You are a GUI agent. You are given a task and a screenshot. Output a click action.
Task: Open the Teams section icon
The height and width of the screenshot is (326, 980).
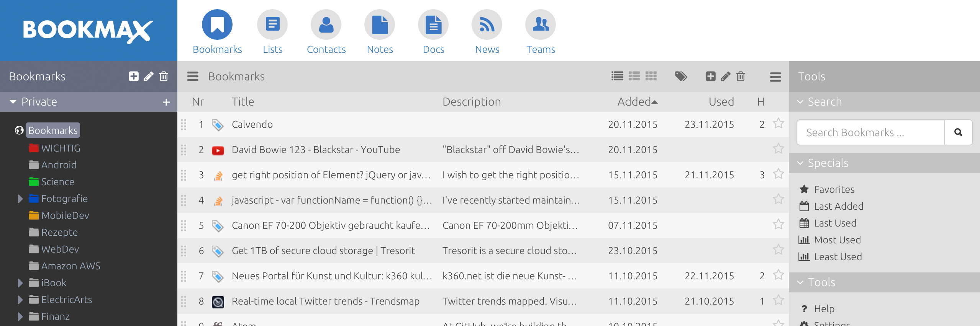[541, 25]
